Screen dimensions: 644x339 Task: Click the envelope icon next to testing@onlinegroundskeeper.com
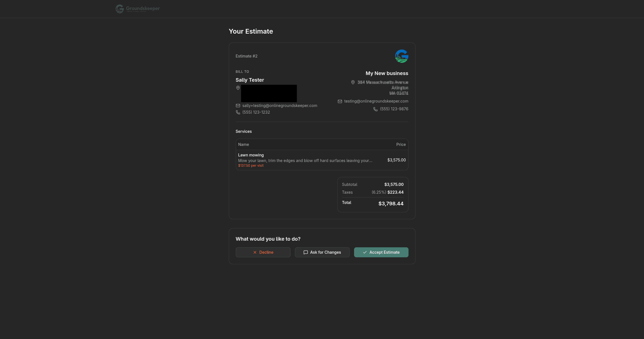tap(340, 101)
